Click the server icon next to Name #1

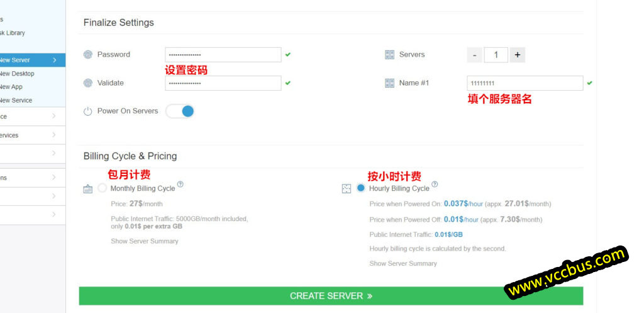tap(389, 83)
